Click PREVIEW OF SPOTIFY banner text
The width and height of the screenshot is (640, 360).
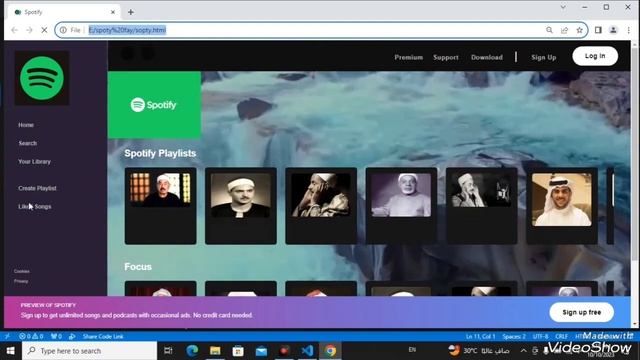pos(48,305)
